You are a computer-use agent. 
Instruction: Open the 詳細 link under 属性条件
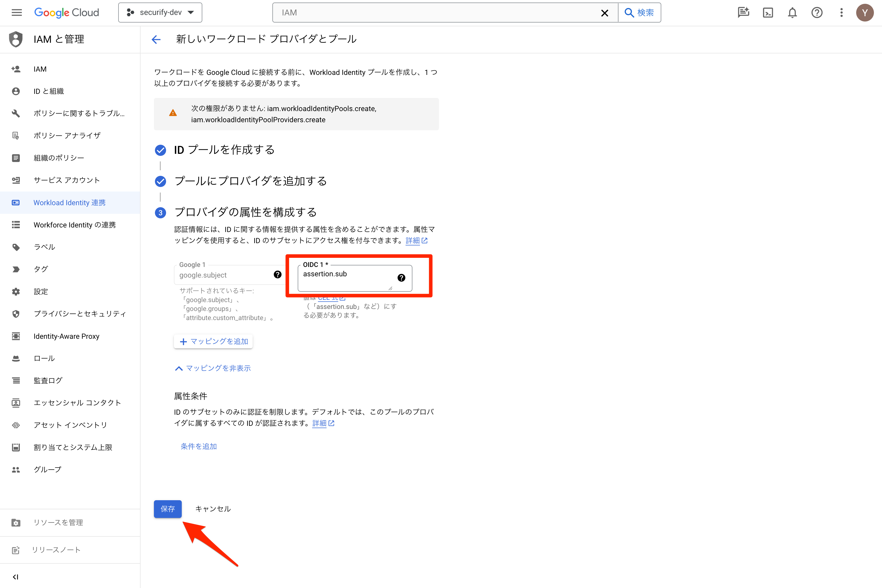click(x=323, y=423)
